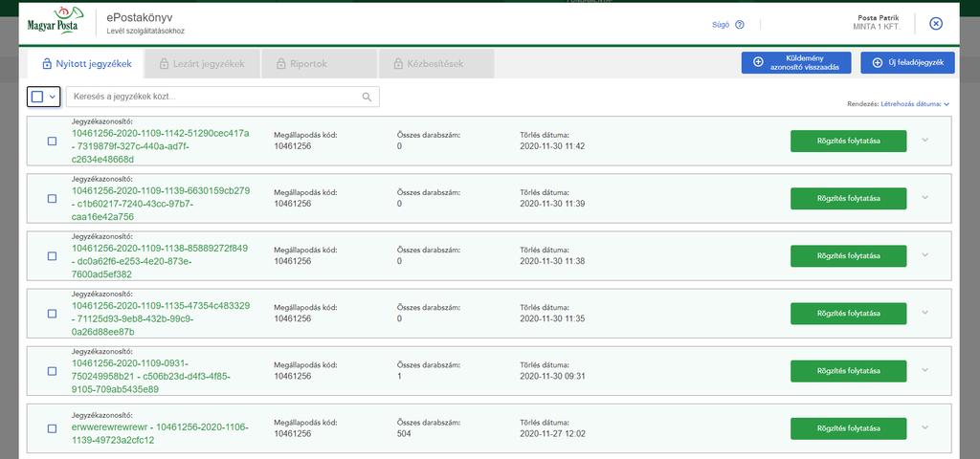Open the Riportok tab
This screenshot has width=980, height=459.
pyautogui.click(x=319, y=64)
